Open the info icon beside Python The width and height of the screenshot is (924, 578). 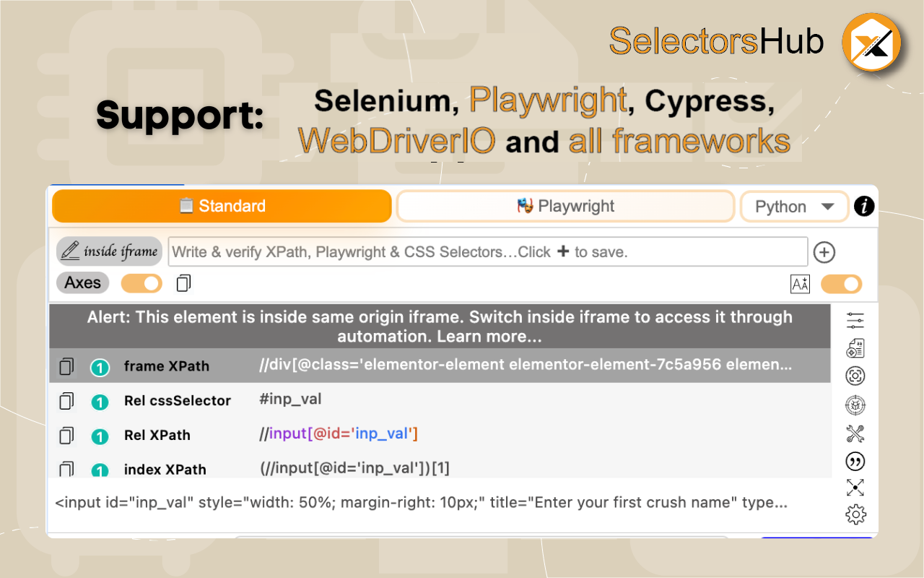click(x=864, y=206)
